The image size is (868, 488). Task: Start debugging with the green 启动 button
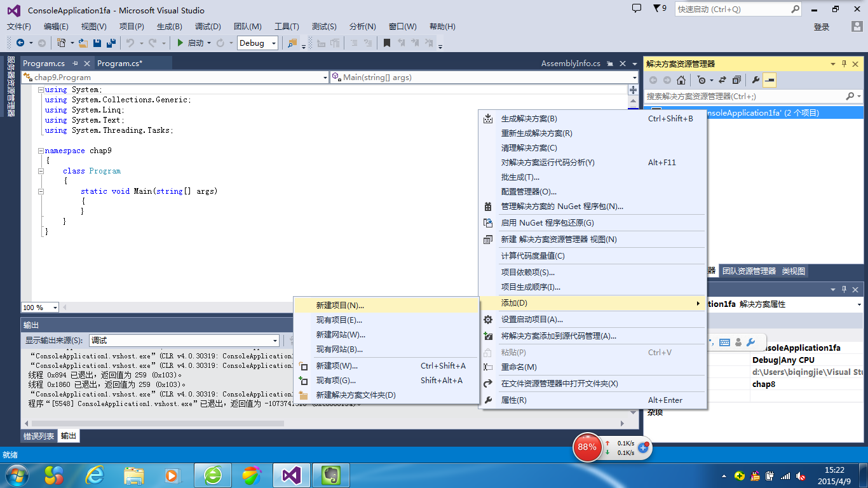[190, 43]
